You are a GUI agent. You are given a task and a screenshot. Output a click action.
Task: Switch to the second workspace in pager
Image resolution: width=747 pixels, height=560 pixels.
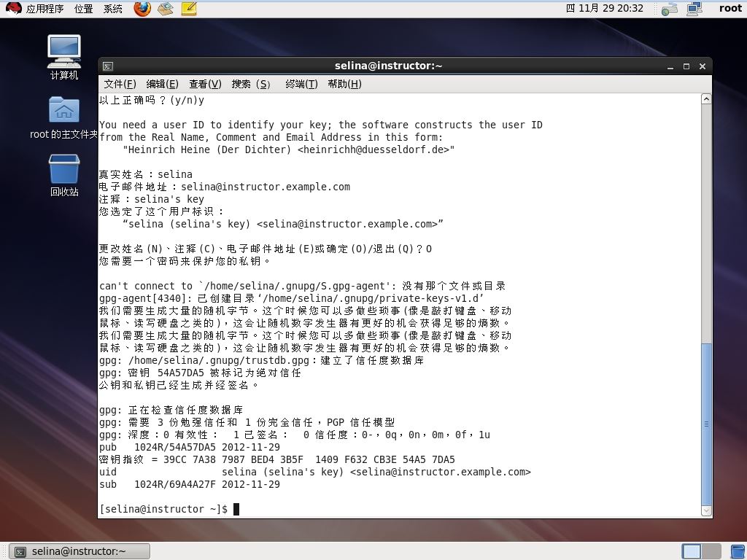(x=711, y=551)
